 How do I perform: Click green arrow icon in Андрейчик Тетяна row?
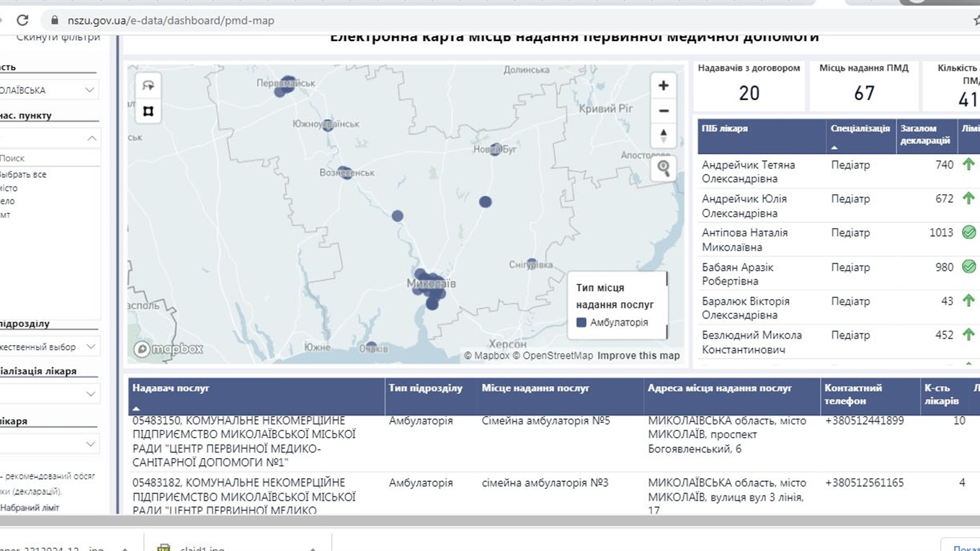point(968,164)
